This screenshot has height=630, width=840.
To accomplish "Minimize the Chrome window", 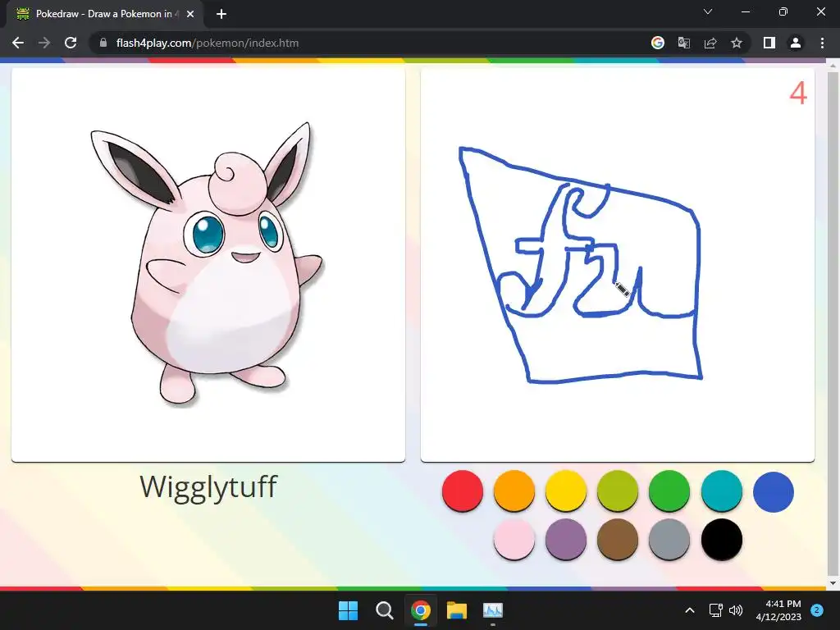I will click(745, 11).
